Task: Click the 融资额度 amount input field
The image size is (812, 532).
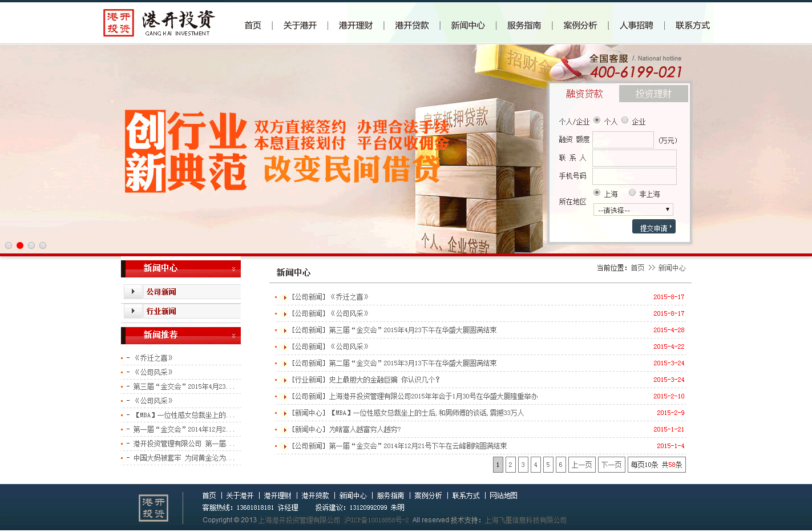Action: 623,140
